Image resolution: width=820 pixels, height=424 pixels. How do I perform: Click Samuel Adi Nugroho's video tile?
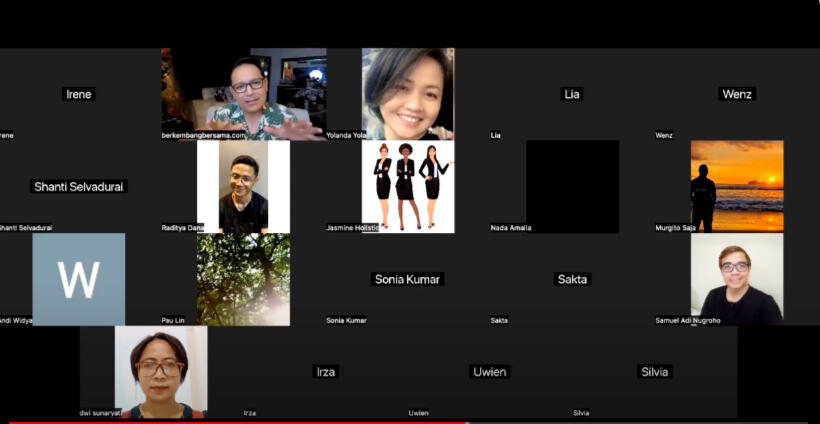(x=737, y=279)
